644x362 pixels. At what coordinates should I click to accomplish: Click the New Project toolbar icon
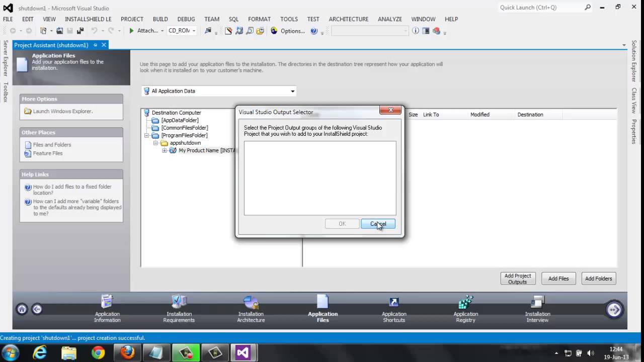(43, 31)
